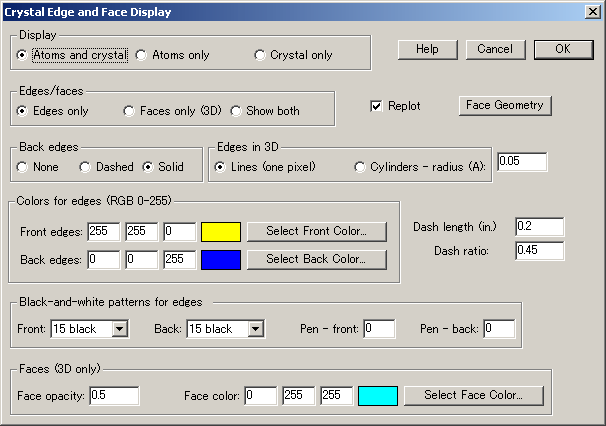
Task: Expand the Back pattern dropdown
Action: click(255, 328)
